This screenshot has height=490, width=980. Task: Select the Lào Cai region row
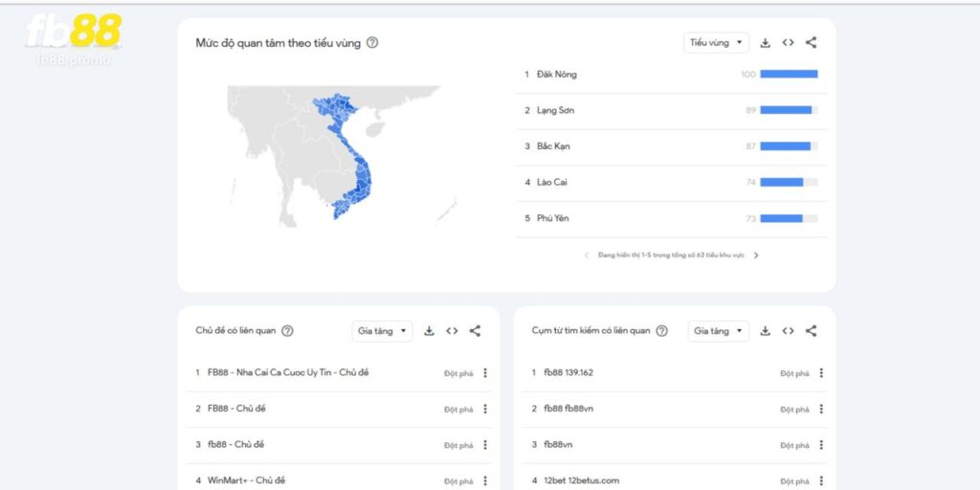671,183
